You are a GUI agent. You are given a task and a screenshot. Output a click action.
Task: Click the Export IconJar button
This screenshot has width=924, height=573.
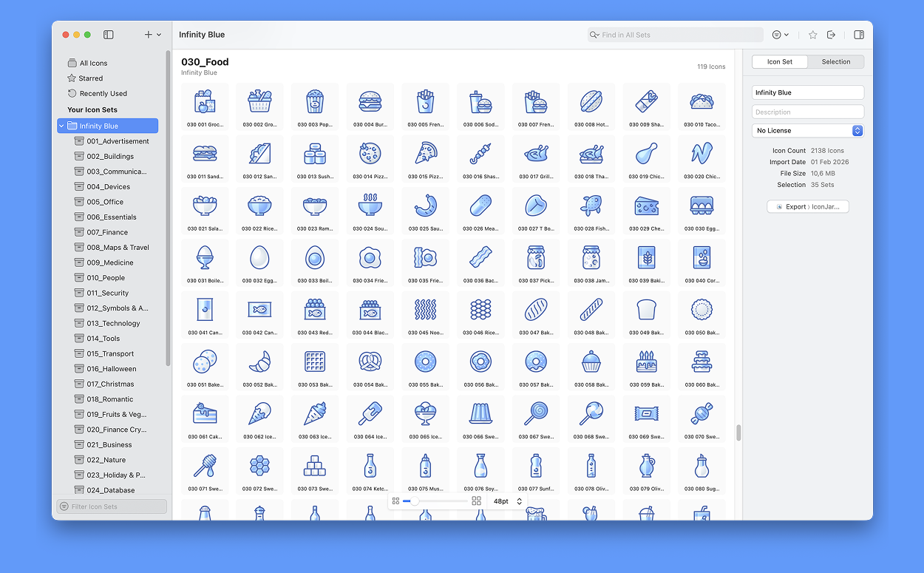coord(807,207)
